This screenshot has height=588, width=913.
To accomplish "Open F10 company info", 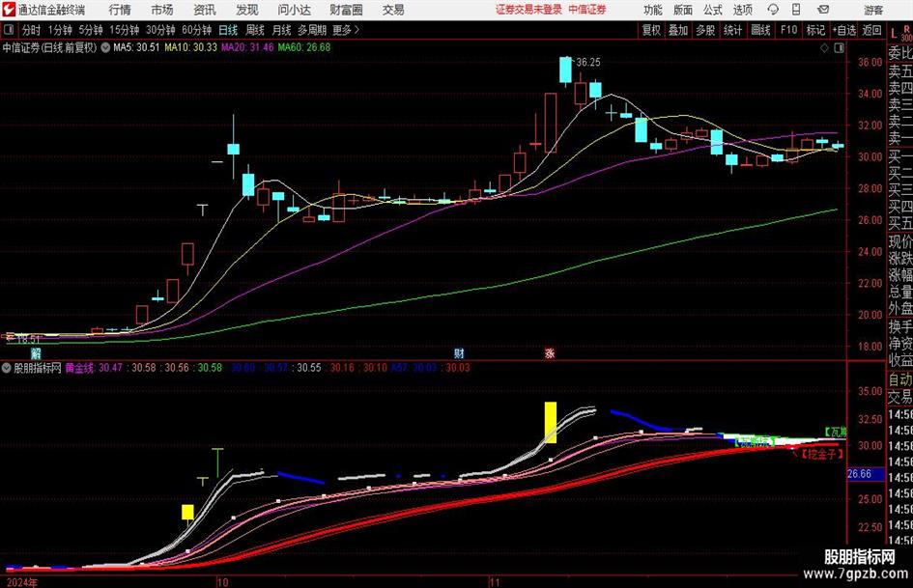I will click(789, 30).
